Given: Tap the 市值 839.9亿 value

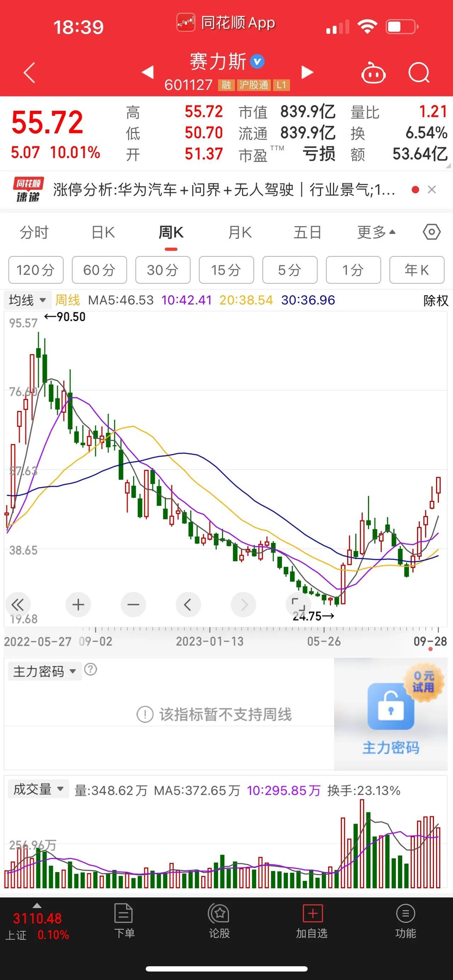Looking at the screenshot, I should click(x=308, y=112).
